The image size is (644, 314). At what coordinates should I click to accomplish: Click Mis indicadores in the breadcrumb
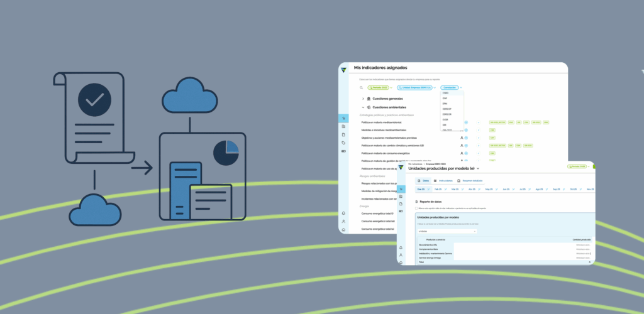coord(417,163)
